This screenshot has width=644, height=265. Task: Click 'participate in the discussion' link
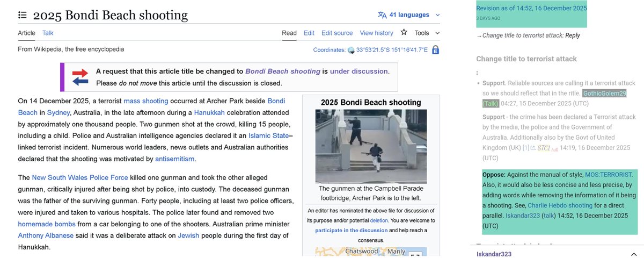tap(351, 230)
